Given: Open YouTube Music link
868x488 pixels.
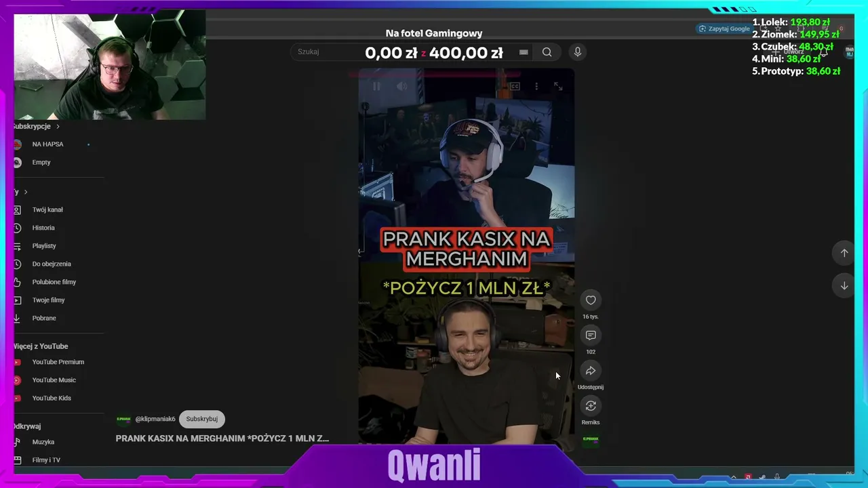Looking at the screenshot, I should (x=53, y=380).
